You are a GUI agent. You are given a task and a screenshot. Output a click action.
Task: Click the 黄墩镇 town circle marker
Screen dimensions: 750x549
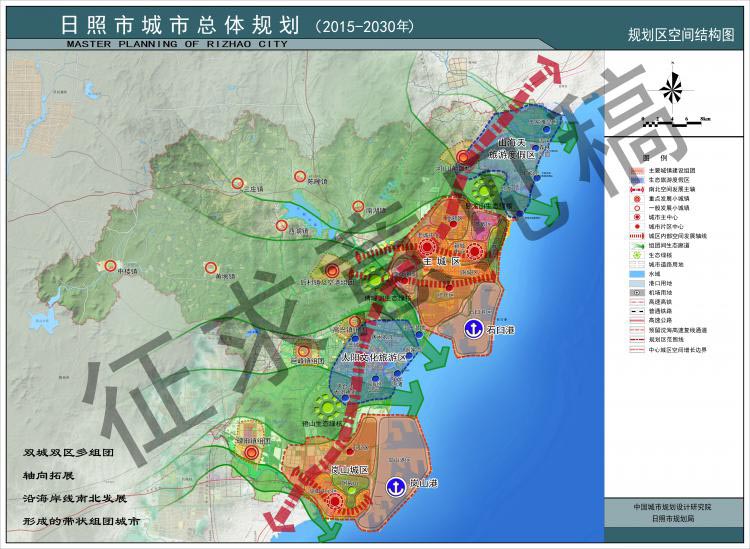click(x=210, y=267)
